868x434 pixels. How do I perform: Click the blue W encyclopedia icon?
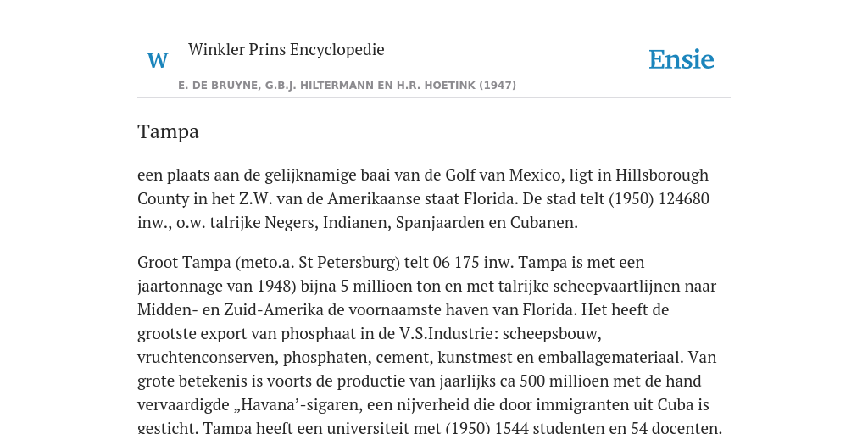[157, 60]
